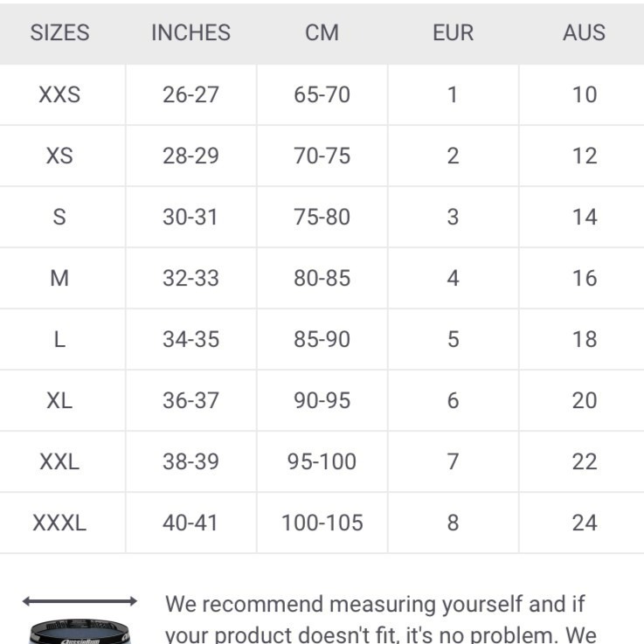Select the 100-105 cm cell
The image size is (644, 644).
coord(322,523)
